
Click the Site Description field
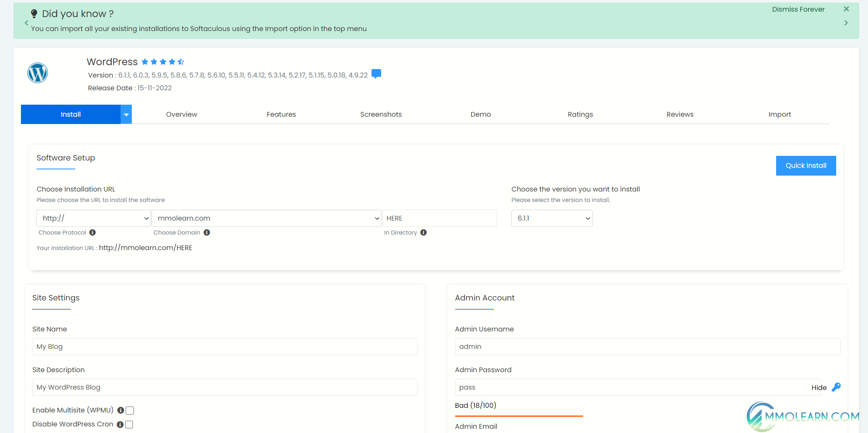click(x=225, y=387)
